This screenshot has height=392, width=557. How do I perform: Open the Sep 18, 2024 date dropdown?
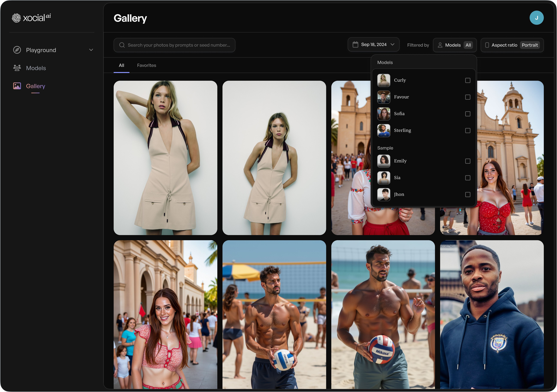[373, 45]
